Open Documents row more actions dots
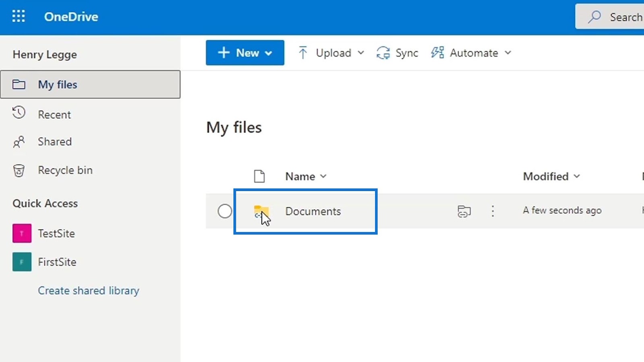The image size is (644, 362). pos(493,211)
